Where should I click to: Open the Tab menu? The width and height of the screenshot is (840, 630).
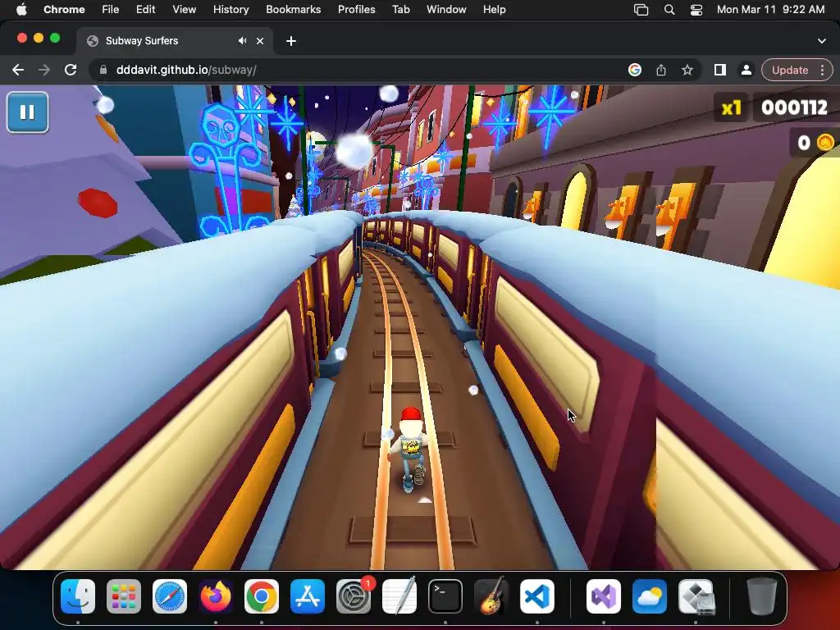click(400, 10)
